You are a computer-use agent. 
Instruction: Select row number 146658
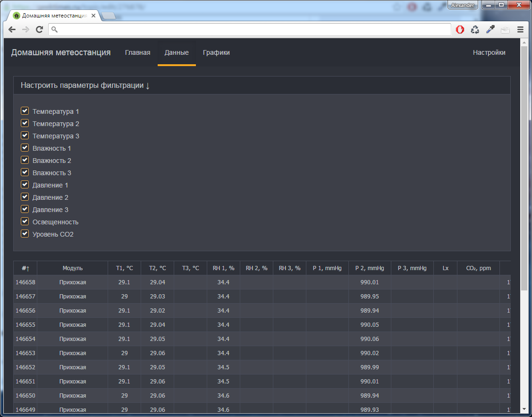(x=25, y=282)
